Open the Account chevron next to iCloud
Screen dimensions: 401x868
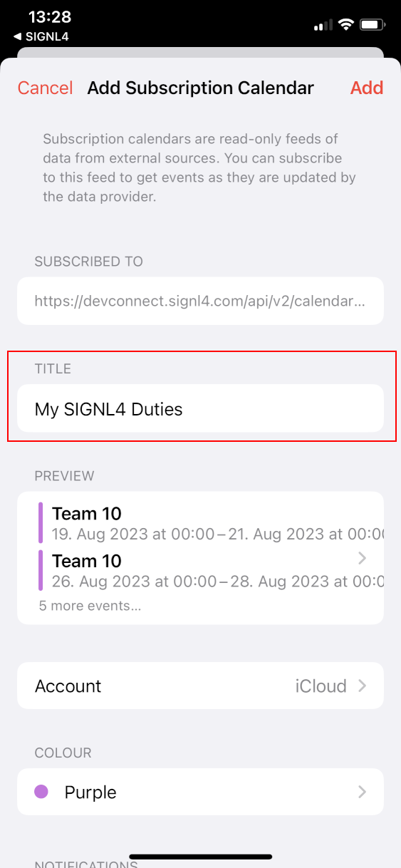[362, 686]
